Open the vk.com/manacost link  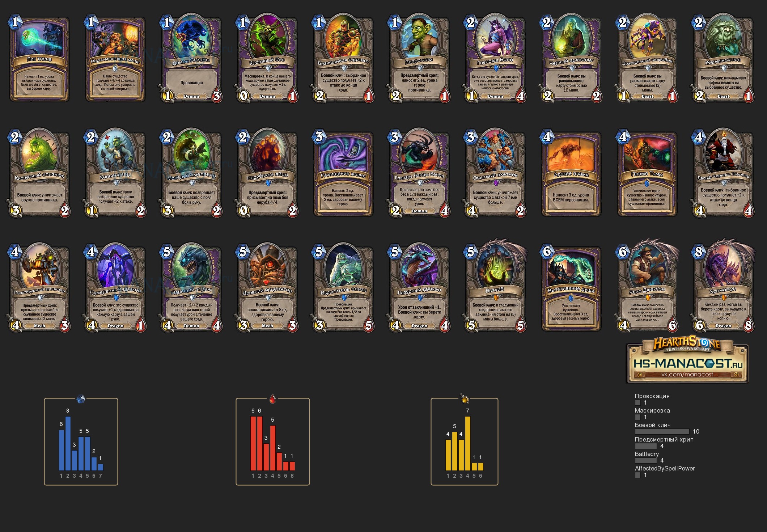pos(687,375)
